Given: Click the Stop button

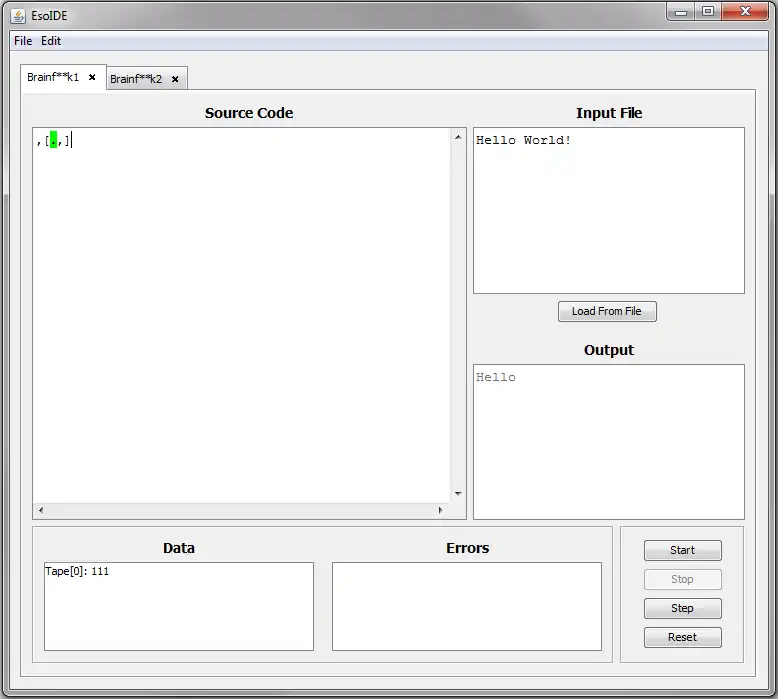Looking at the screenshot, I should pyautogui.click(x=682, y=579).
